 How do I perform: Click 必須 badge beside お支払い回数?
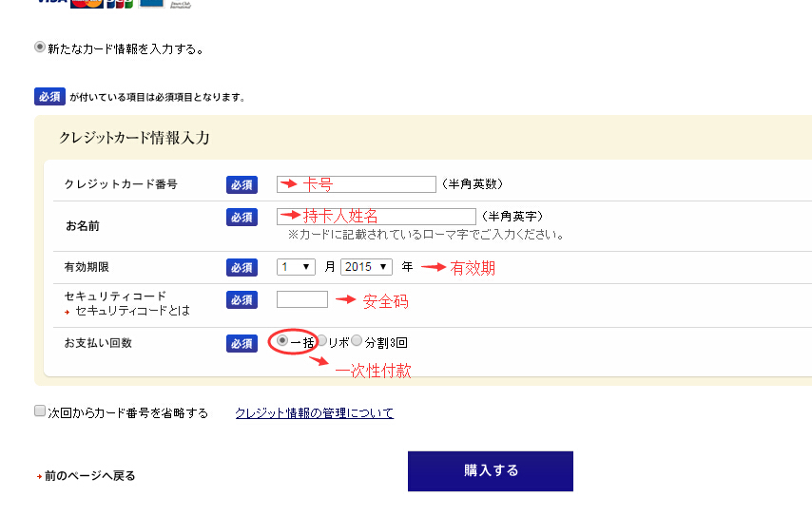coord(242,343)
